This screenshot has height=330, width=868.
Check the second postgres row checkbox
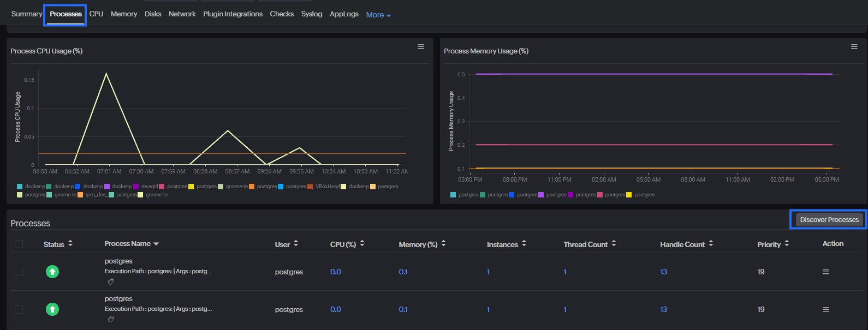coord(19,309)
